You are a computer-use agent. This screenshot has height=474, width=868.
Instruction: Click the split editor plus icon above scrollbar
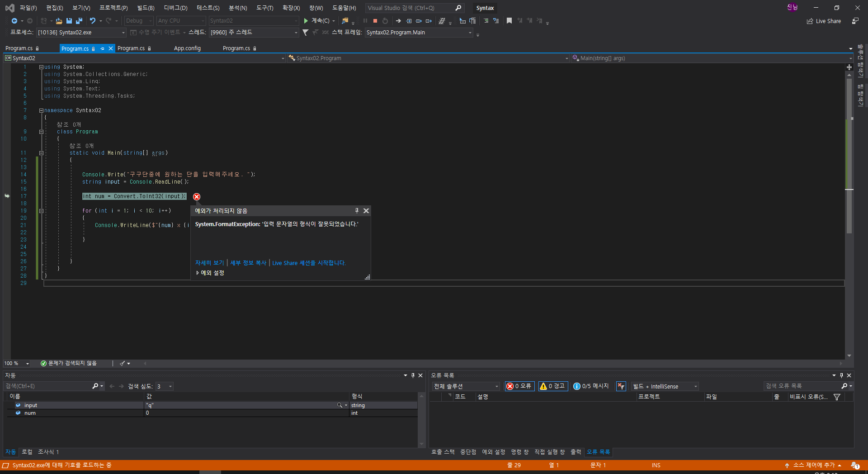(x=849, y=67)
